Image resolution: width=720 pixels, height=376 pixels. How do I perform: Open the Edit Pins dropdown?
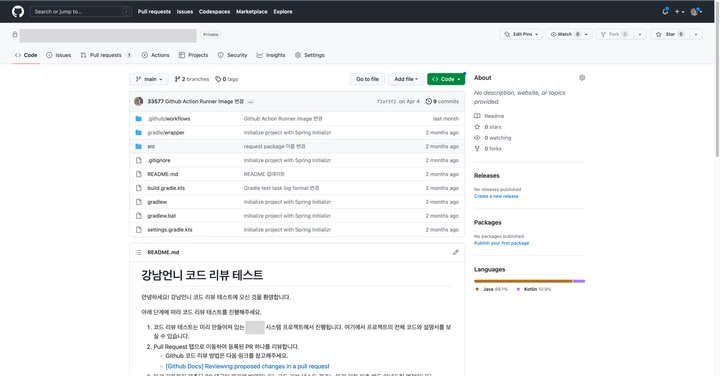click(521, 34)
